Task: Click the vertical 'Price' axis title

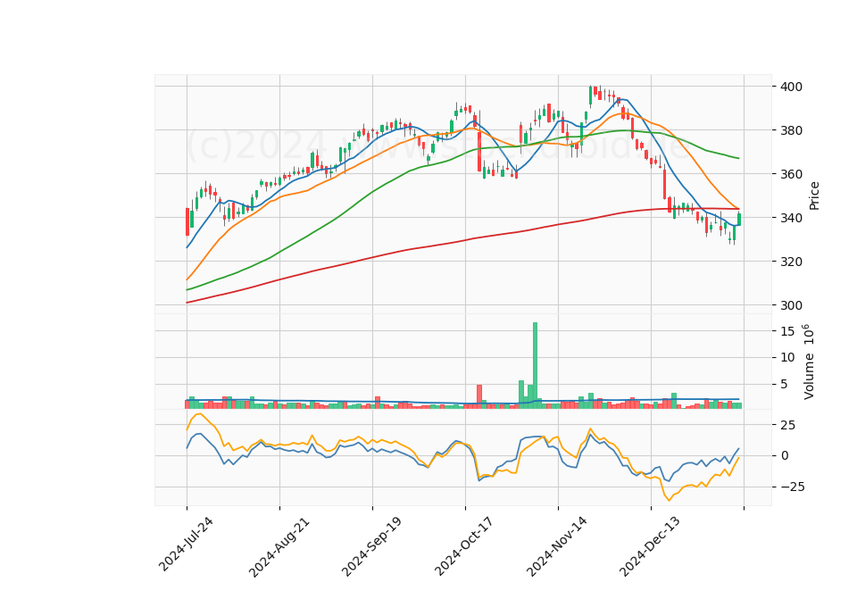Action: [814, 196]
